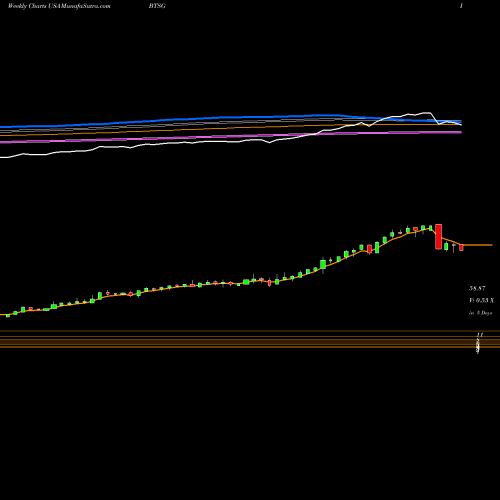Click the number 1 label at top right
500x500 pixels.
tap(461, 6)
